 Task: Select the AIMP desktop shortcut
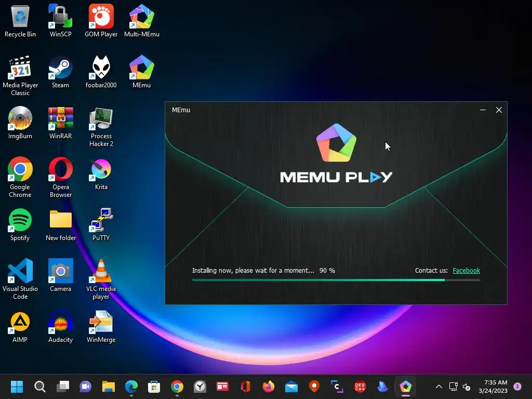click(20, 326)
